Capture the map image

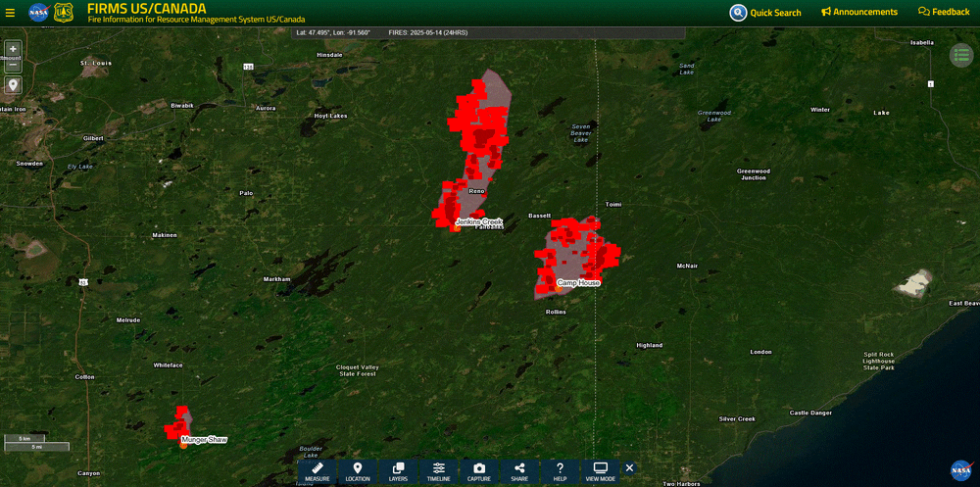click(479, 472)
